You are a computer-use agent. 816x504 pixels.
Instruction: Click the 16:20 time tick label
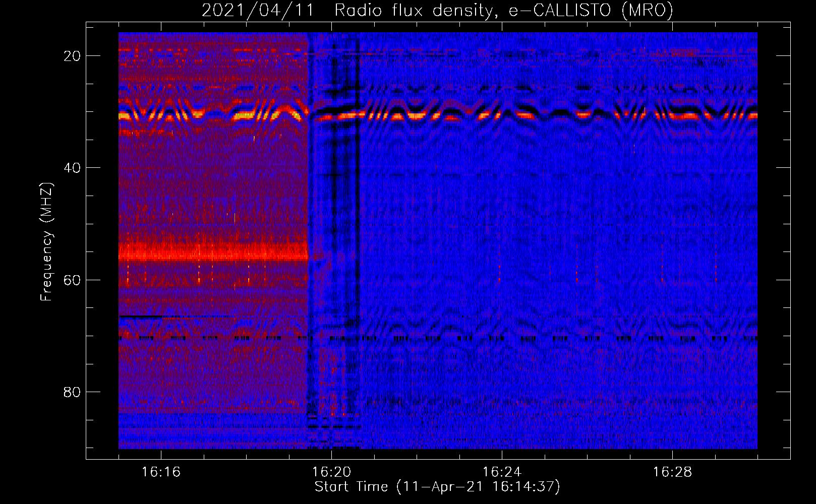331,472
